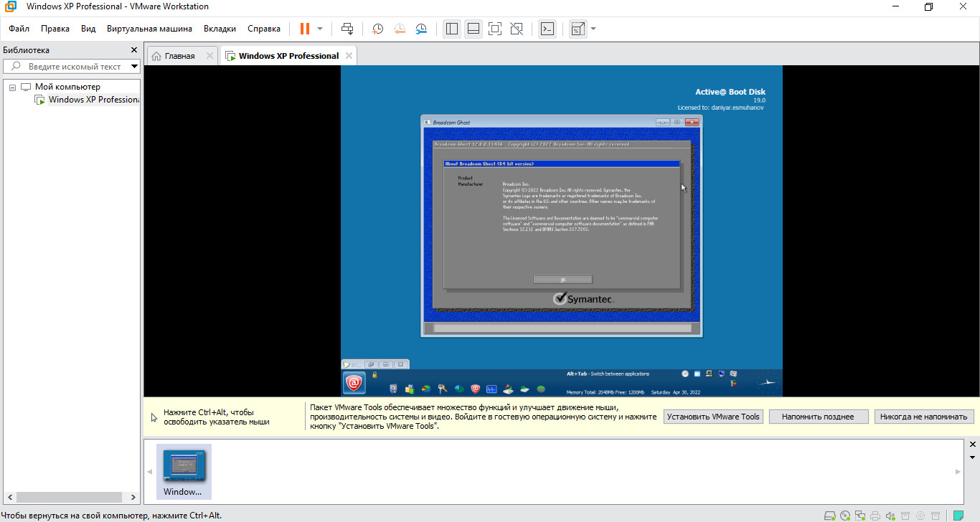
Task: Switch to the Главная tab
Action: (x=179, y=56)
